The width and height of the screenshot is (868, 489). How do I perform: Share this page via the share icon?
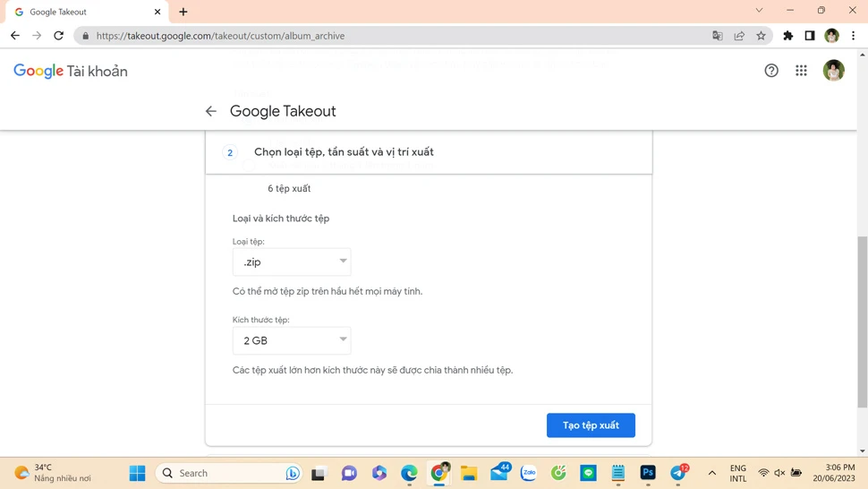coord(739,36)
